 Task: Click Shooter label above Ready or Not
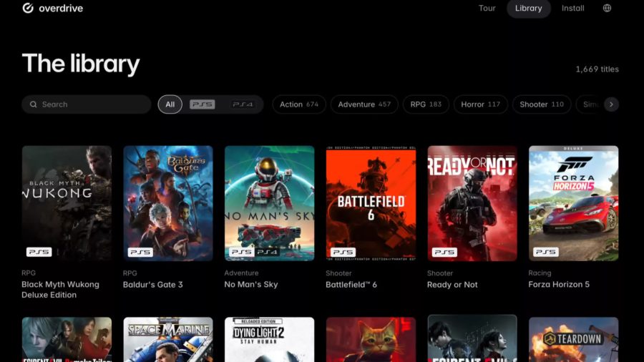(x=440, y=273)
